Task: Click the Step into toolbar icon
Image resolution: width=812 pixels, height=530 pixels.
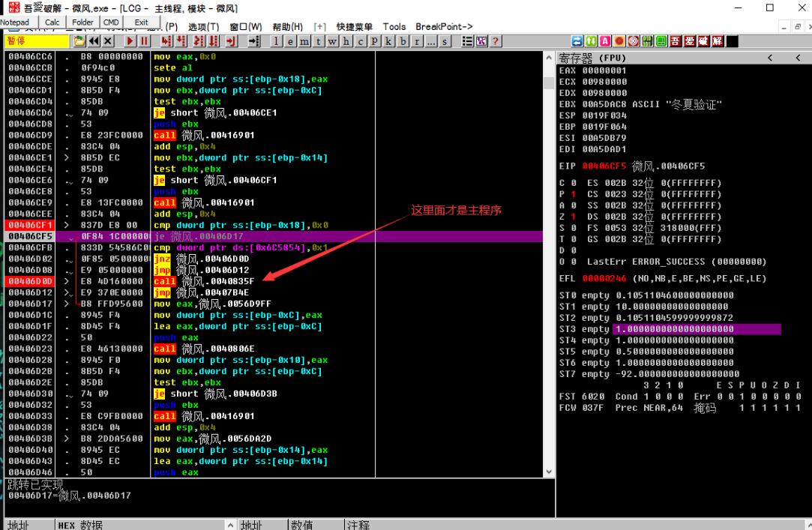Action: coord(166,41)
